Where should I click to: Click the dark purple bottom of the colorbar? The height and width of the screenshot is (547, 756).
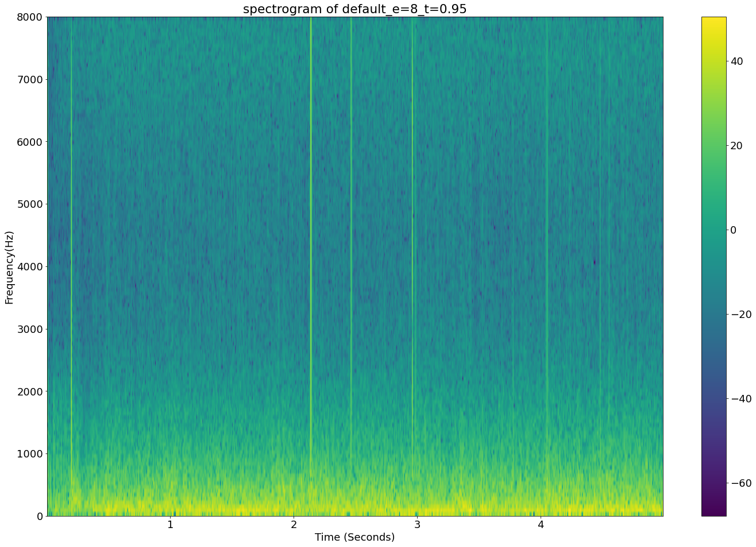[x=713, y=510]
